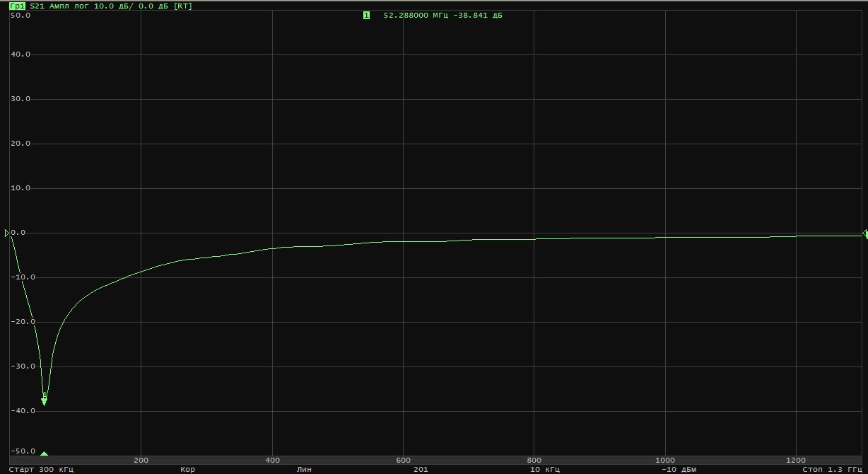868x474 pixels.
Task: Select the Гр1 trace label
Action: tap(18, 6)
